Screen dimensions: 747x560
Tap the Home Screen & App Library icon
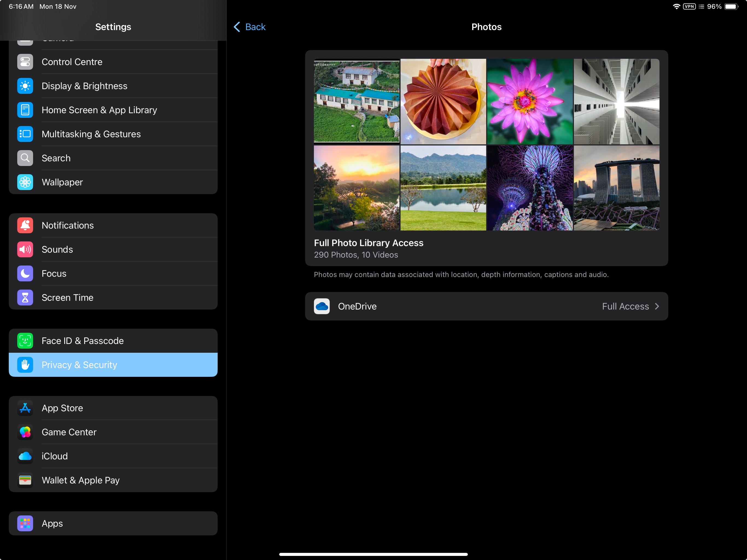[25, 110]
